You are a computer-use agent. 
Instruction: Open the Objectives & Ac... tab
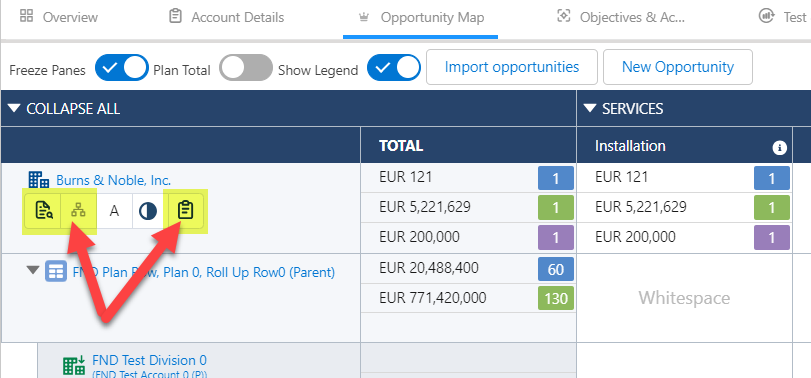coord(620,18)
